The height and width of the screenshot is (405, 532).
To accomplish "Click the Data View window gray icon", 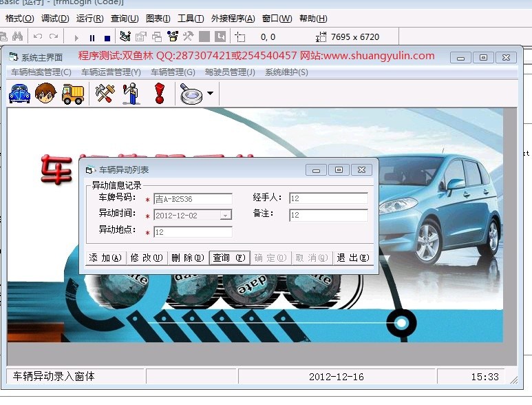I will point(204,37).
